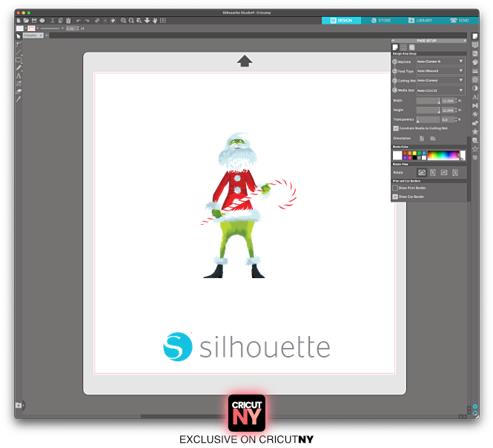Print using the printer icon

click(x=42, y=21)
